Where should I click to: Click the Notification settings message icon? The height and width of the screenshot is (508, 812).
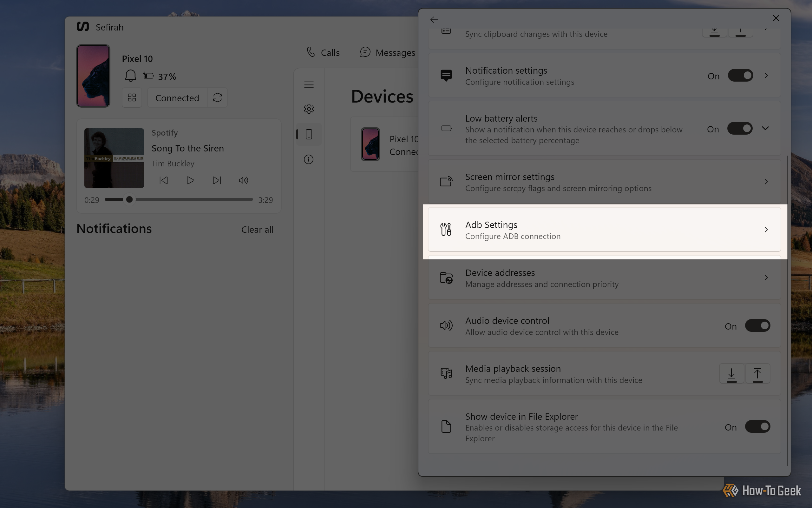coord(446,76)
